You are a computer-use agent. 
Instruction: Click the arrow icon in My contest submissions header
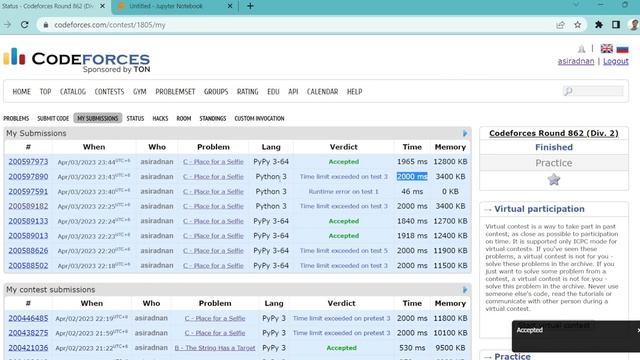tap(465, 290)
